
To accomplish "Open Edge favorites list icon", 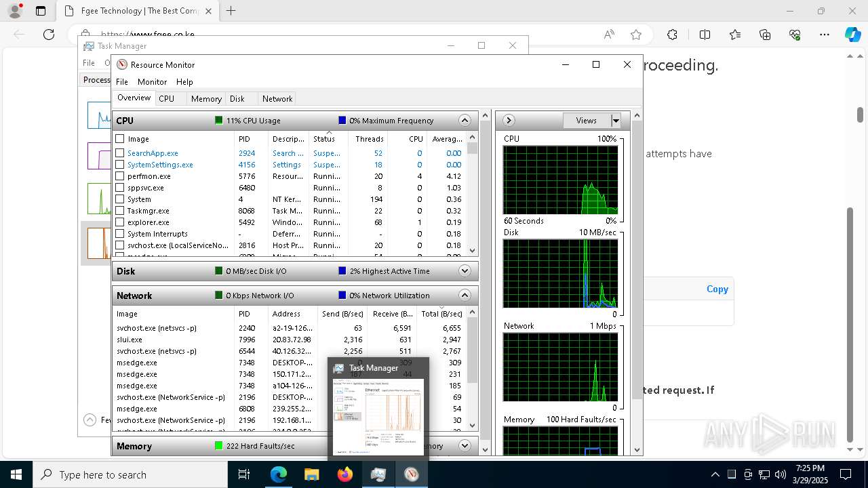I will (735, 35).
